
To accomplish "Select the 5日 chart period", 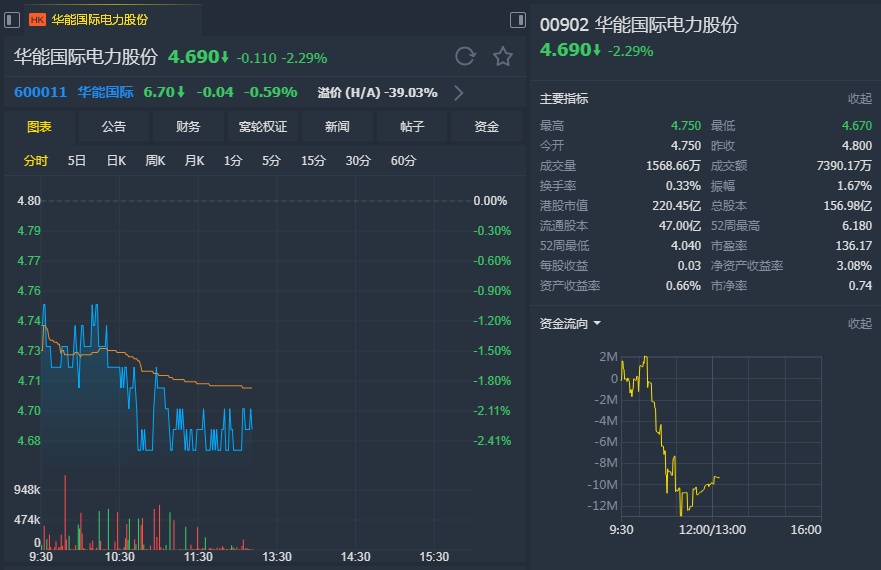I will click(x=76, y=161).
